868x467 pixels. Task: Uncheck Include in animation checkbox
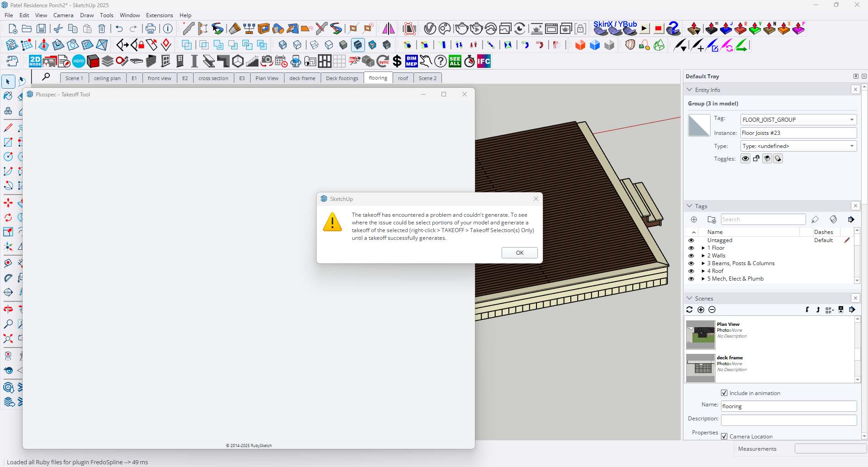click(x=724, y=393)
